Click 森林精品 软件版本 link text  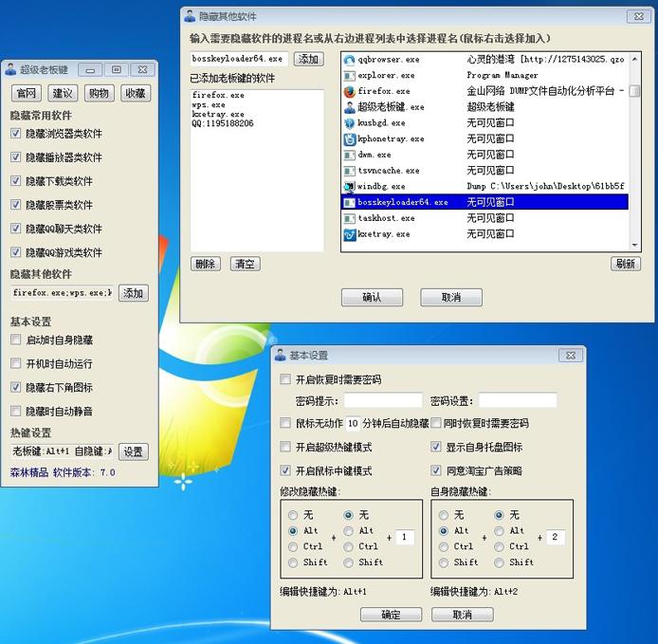(x=63, y=472)
